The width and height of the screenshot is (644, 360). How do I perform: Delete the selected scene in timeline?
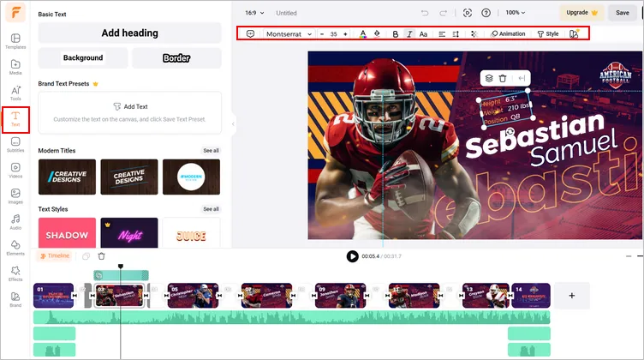(101, 256)
